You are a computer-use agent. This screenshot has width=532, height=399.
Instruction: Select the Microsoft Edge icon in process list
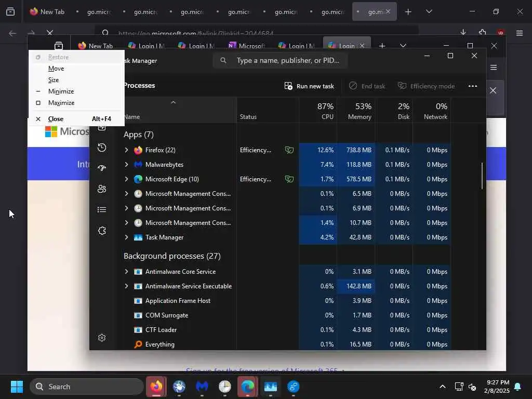coord(138,179)
